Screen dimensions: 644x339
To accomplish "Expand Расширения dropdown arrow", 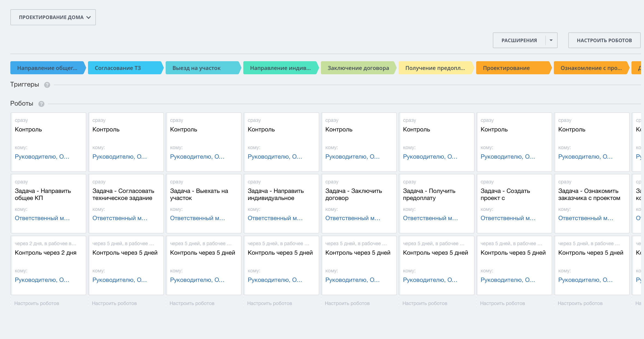I will pyautogui.click(x=551, y=40).
